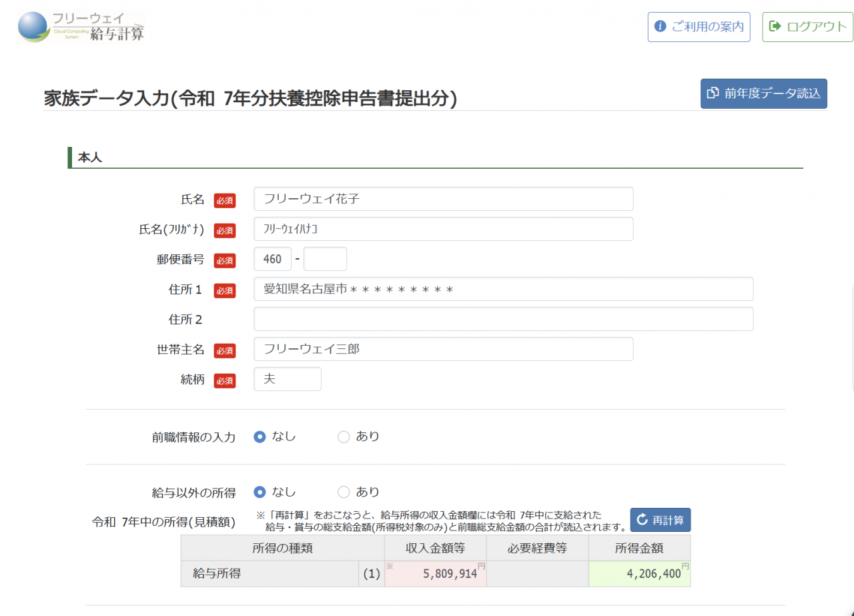Click the ログアウト button
Image resolution: width=854 pixels, height=616 pixels.
[807, 27]
